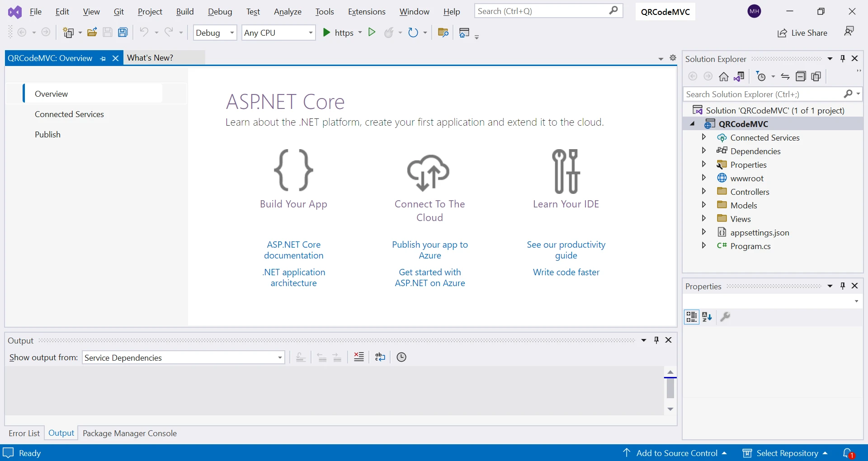The height and width of the screenshot is (461, 868).
Task: Toggle Categorized view in Properties panel
Action: coord(692,317)
